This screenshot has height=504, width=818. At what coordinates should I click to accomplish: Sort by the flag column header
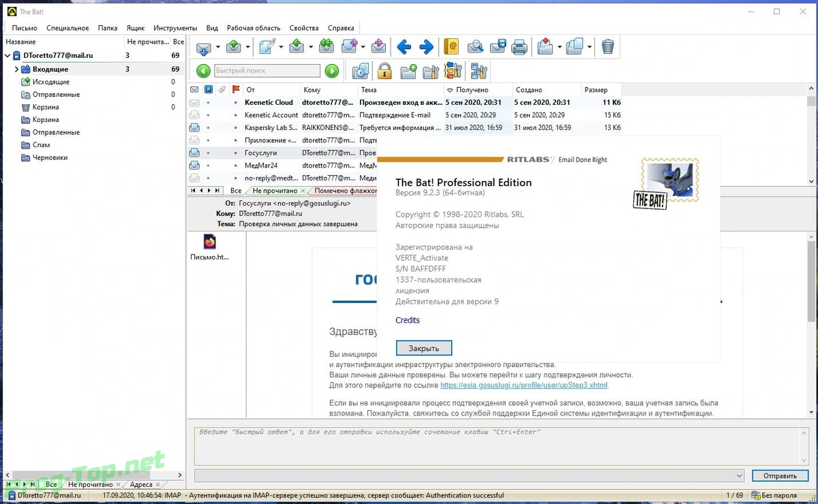[x=236, y=90]
